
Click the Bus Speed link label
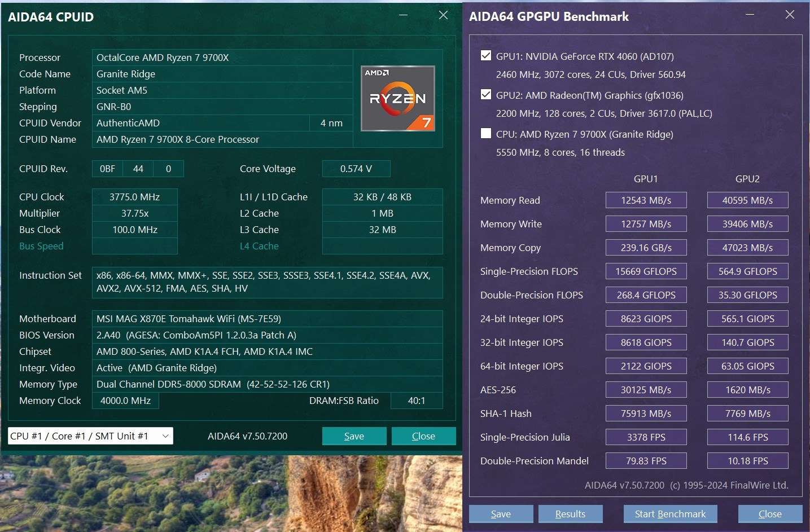tap(41, 246)
